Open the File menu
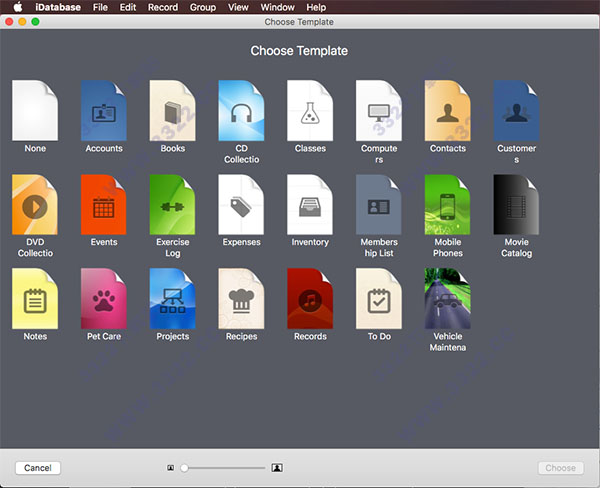The width and height of the screenshot is (600, 488). point(100,7)
